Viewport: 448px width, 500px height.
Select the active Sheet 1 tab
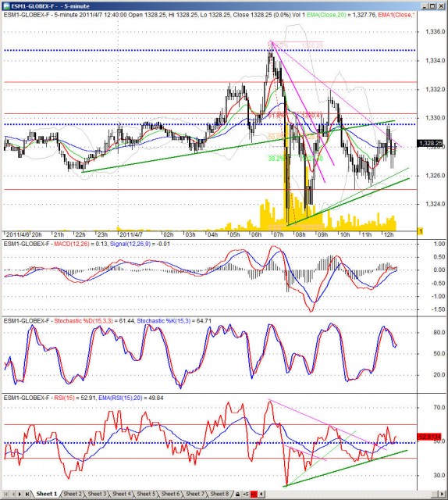47,494
